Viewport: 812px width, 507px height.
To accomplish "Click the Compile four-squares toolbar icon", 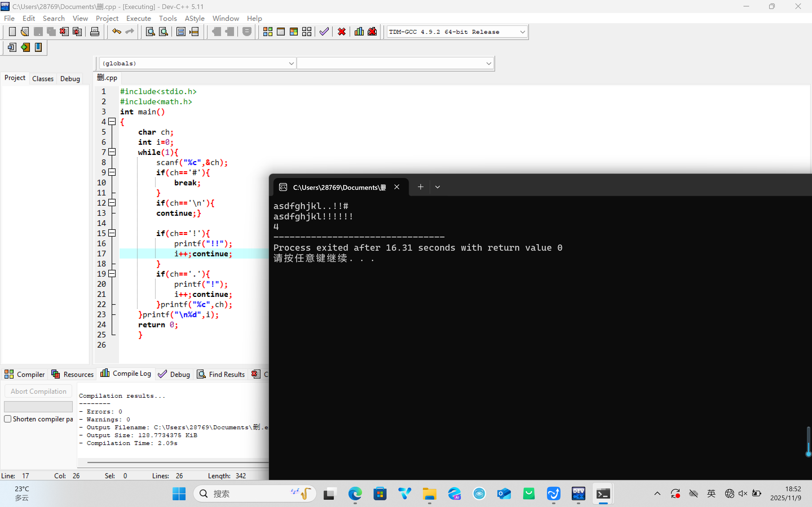I will coord(267,32).
